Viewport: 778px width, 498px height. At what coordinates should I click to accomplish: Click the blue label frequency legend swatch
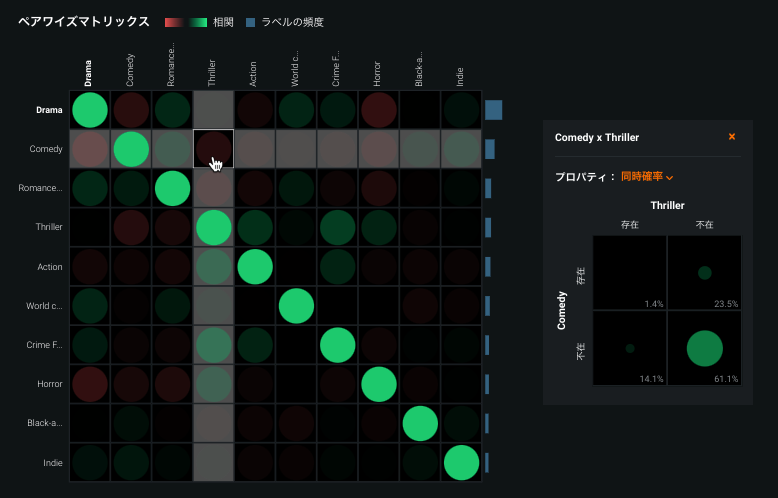coord(252,22)
